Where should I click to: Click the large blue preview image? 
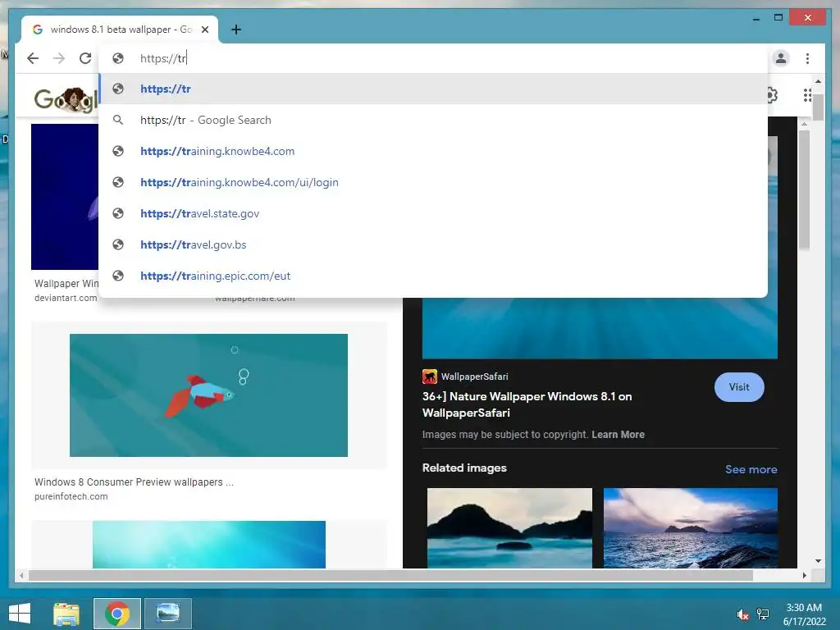[600, 328]
